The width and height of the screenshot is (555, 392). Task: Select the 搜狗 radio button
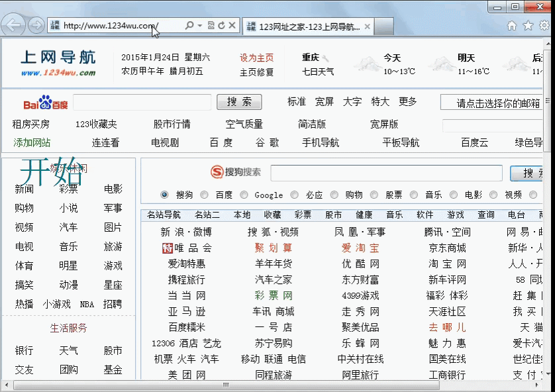(164, 195)
